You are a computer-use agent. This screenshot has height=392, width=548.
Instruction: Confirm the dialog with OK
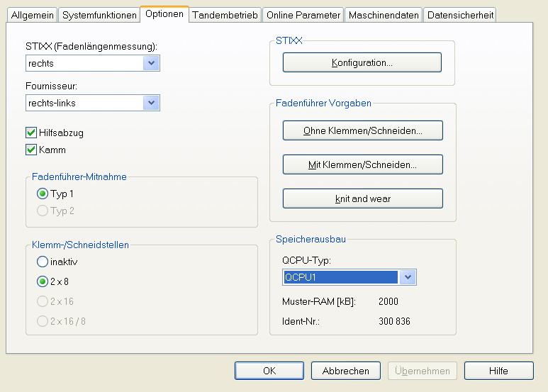pyautogui.click(x=269, y=371)
